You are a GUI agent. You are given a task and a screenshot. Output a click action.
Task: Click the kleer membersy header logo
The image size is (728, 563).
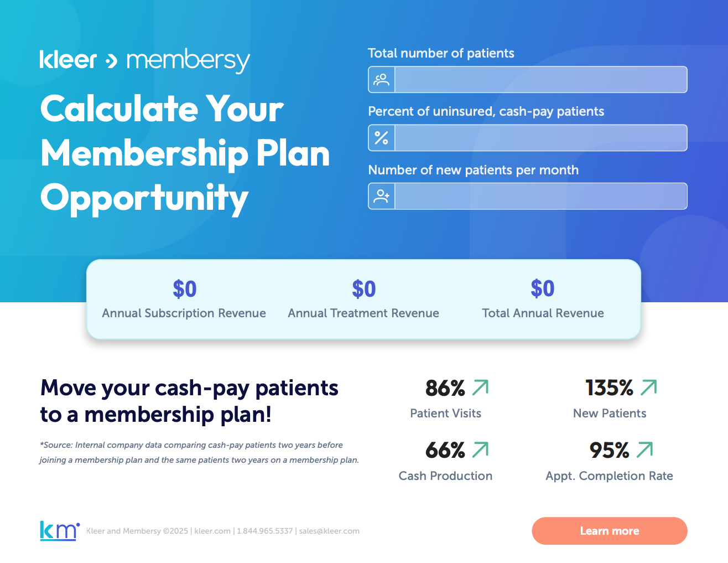pos(145,60)
